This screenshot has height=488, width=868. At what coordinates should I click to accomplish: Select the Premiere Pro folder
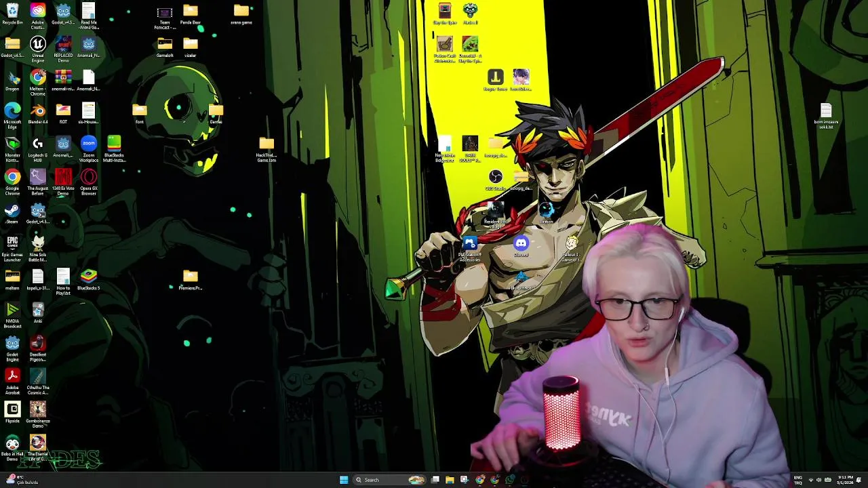(191, 279)
